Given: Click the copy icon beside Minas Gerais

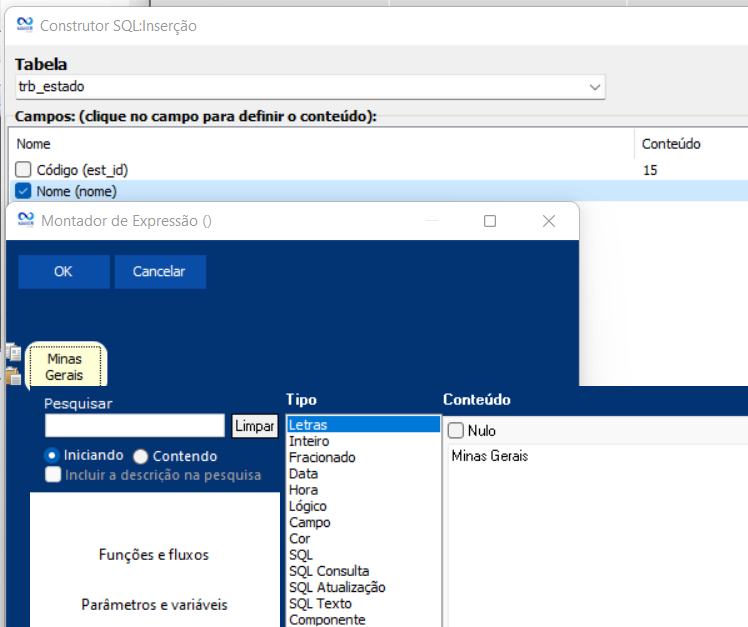Looking at the screenshot, I should (x=13, y=353).
